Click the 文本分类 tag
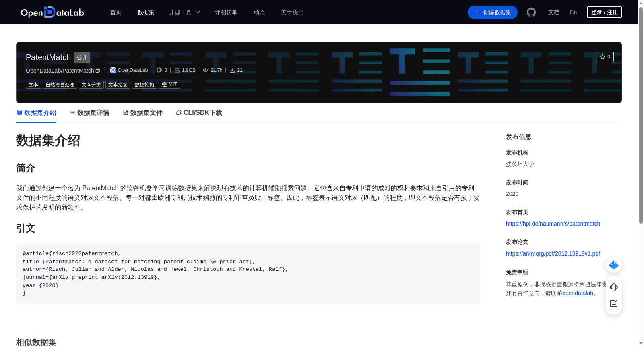This screenshot has width=644, height=347. (x=91, y=85)
